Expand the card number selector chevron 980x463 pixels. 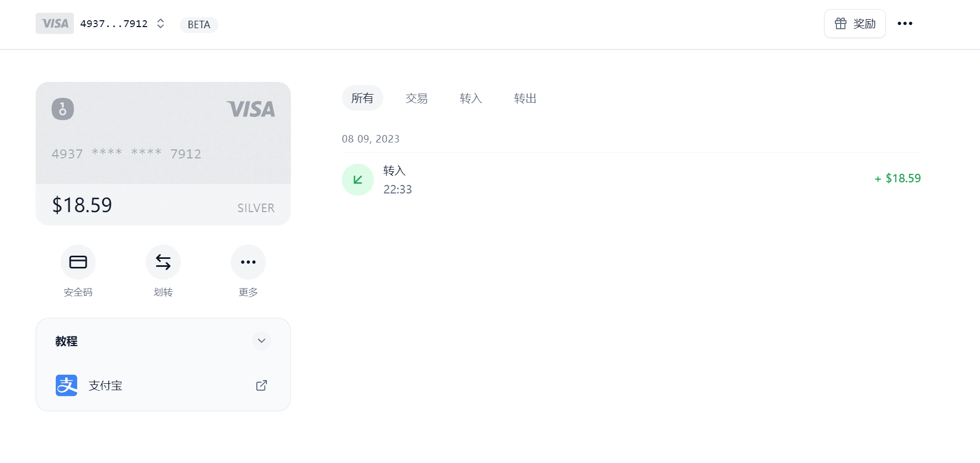pos(160,23)
